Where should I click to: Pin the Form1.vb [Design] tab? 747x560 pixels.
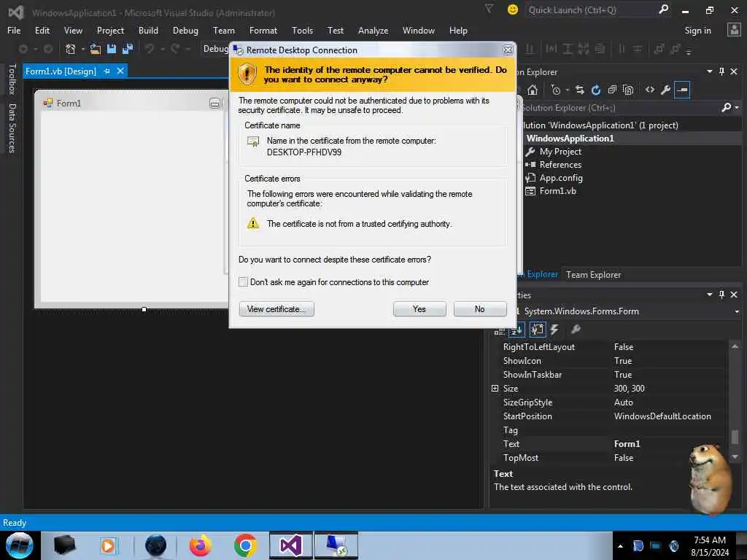[x=107, y=71]
